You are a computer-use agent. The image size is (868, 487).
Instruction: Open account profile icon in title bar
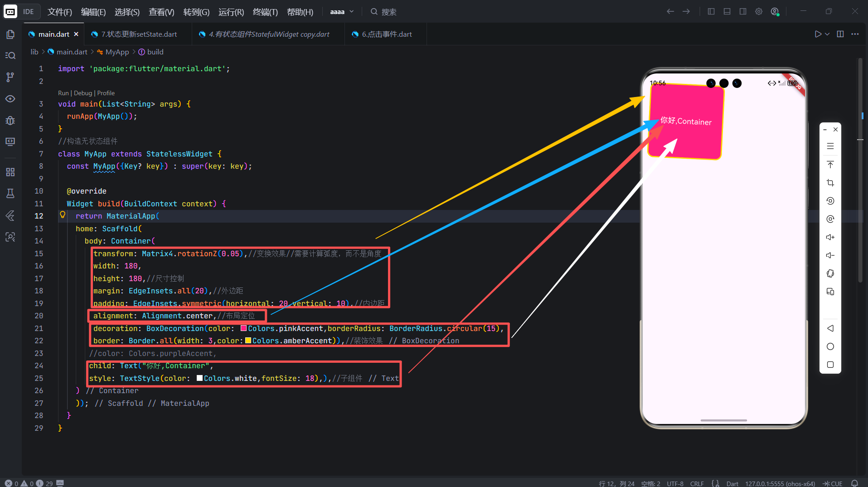coord(775,11)
